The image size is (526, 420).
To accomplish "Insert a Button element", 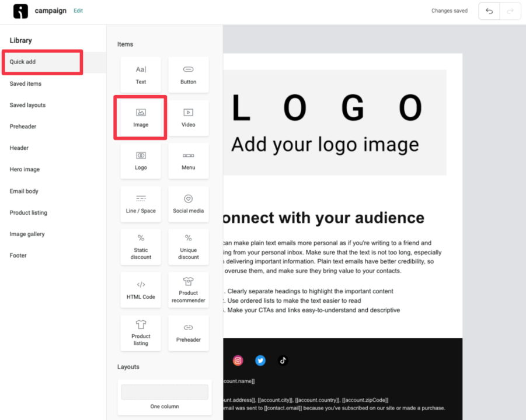I will coord(188,75).
